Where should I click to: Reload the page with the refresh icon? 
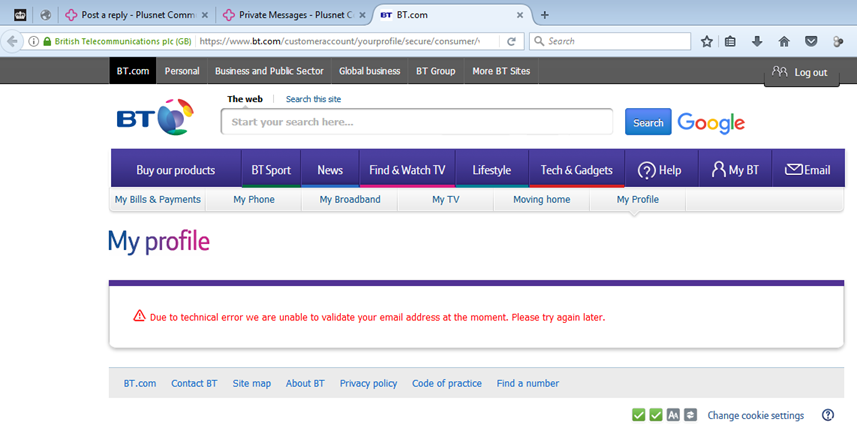point(511,41)
